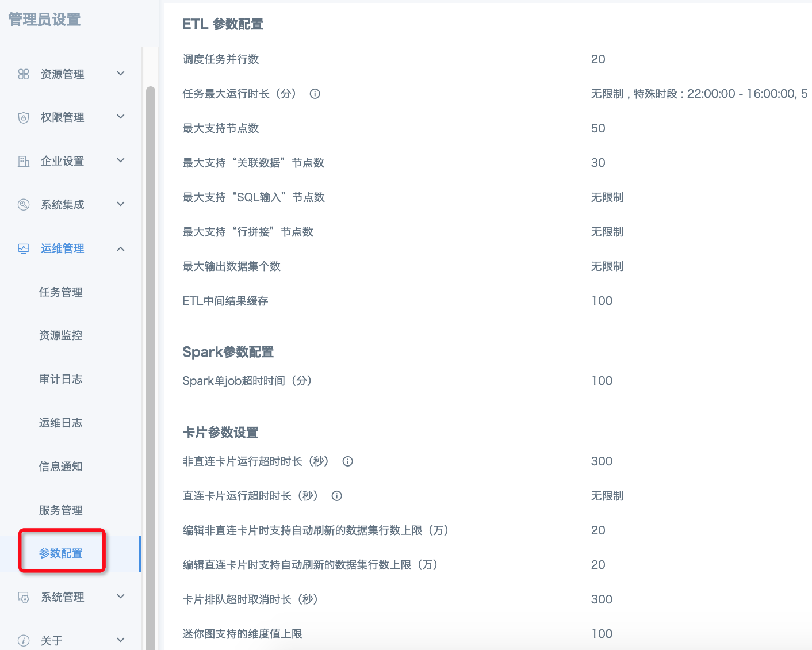Click 无限制 value for SQL输入 节点数
The image size is (812, 650).
(607, 197)
